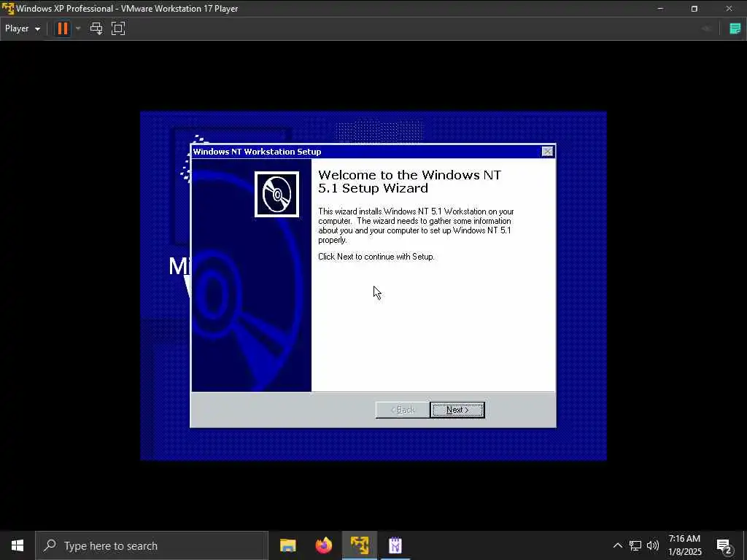Open the notification center icon
This screenshot has height=560, width=747.
pos(724,546)
